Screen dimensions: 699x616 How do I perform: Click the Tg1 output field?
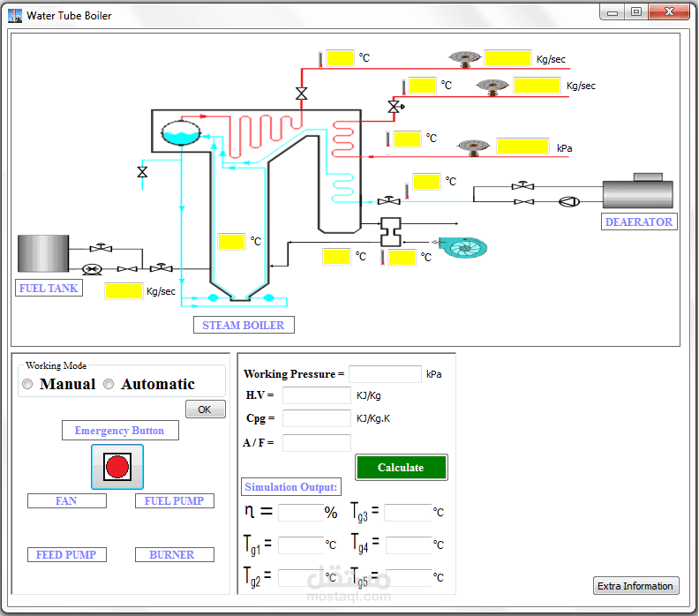[301, 545]
